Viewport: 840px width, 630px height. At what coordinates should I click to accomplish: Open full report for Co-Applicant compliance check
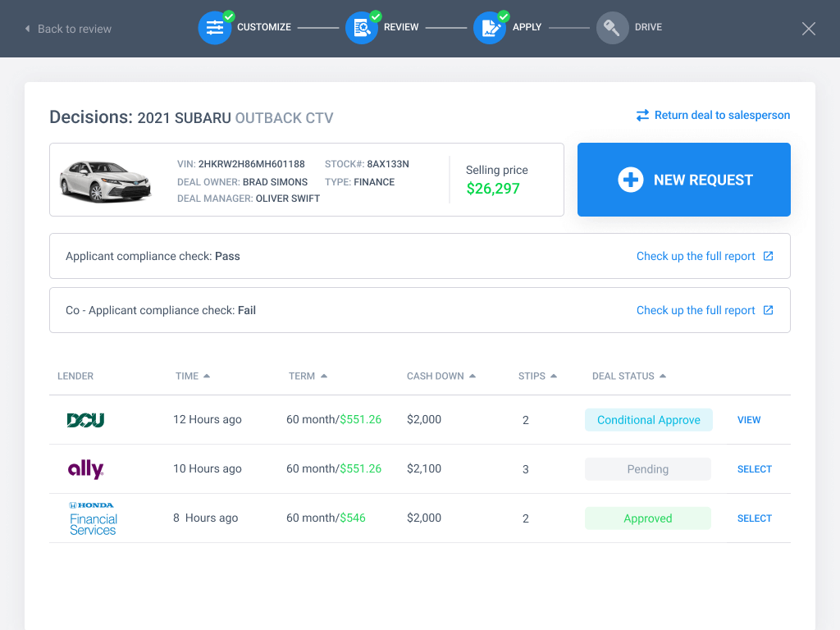(696, 310)
